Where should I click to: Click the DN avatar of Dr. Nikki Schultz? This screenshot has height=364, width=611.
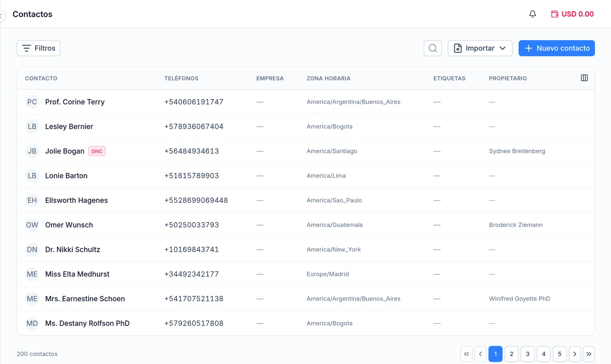[32, 250]
